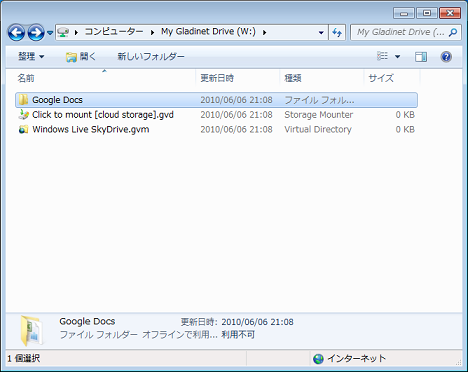Click the Storage Mounter type cell
Viewport: 468px width, 372px height.
pyautogui.click(x=319, y=114)
